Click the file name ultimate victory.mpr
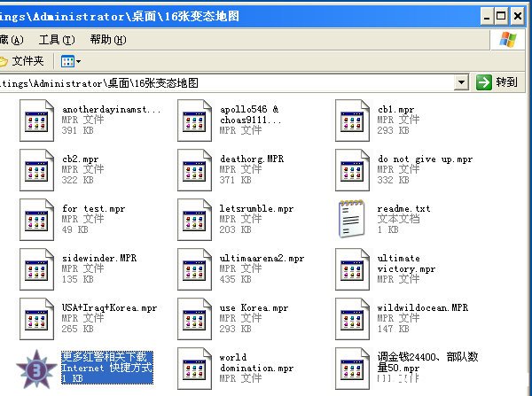This screenshot has width=532, height=396. coord(406,264)
